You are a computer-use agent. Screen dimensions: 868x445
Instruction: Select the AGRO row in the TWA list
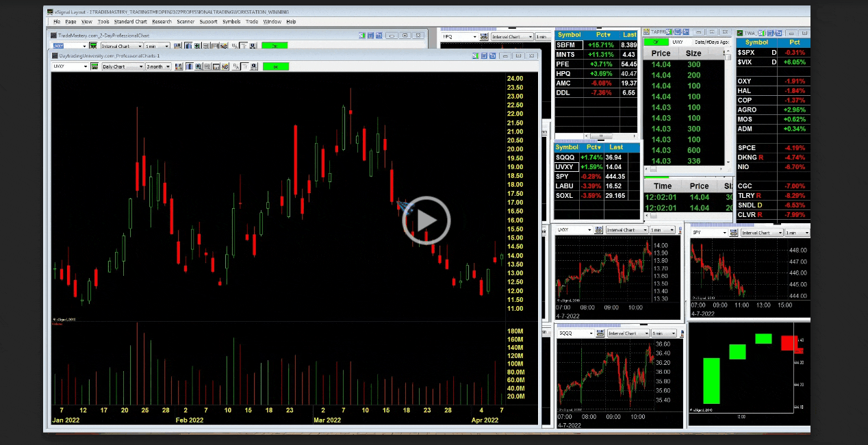773,110
